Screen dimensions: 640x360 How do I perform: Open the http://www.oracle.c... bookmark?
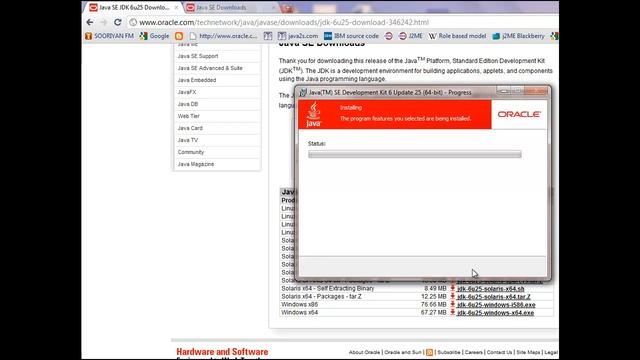224,36
